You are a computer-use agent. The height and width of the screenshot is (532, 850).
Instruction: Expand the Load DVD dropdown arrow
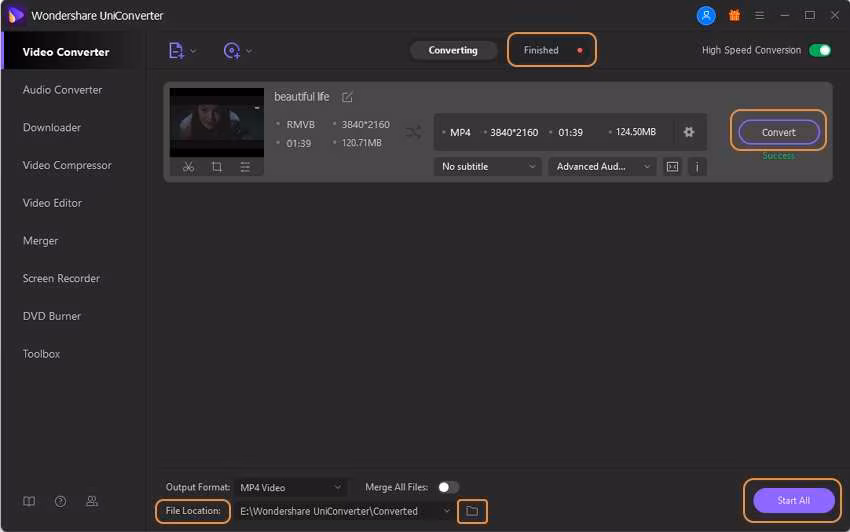[249, 52]
